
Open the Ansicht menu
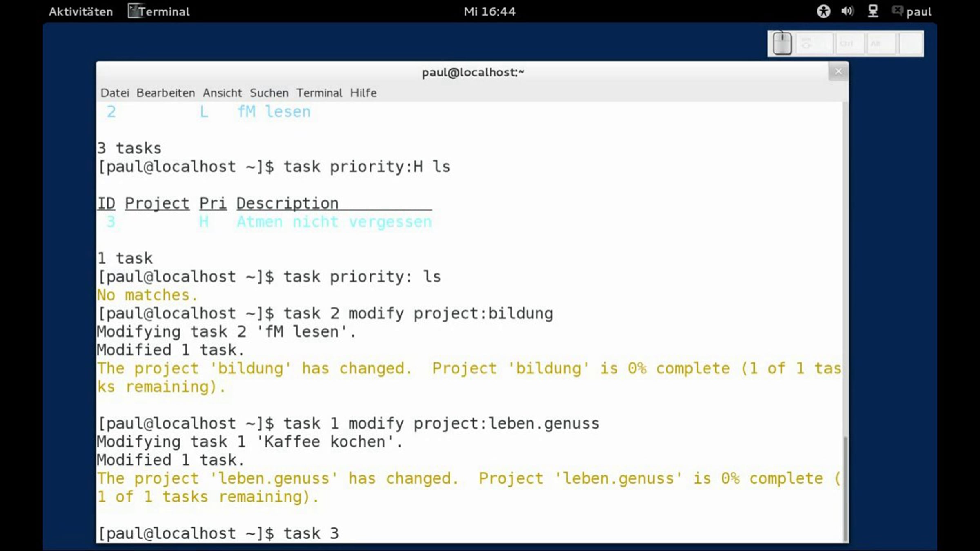222,93
